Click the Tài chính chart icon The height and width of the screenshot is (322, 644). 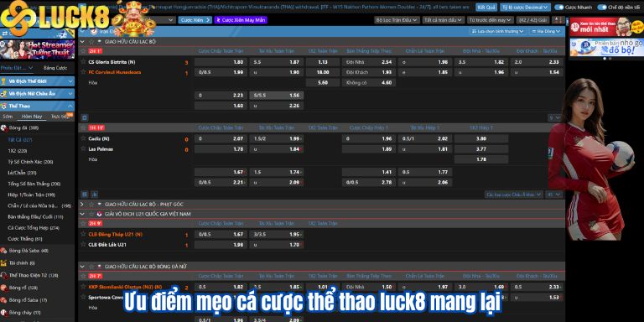point(3,262)
